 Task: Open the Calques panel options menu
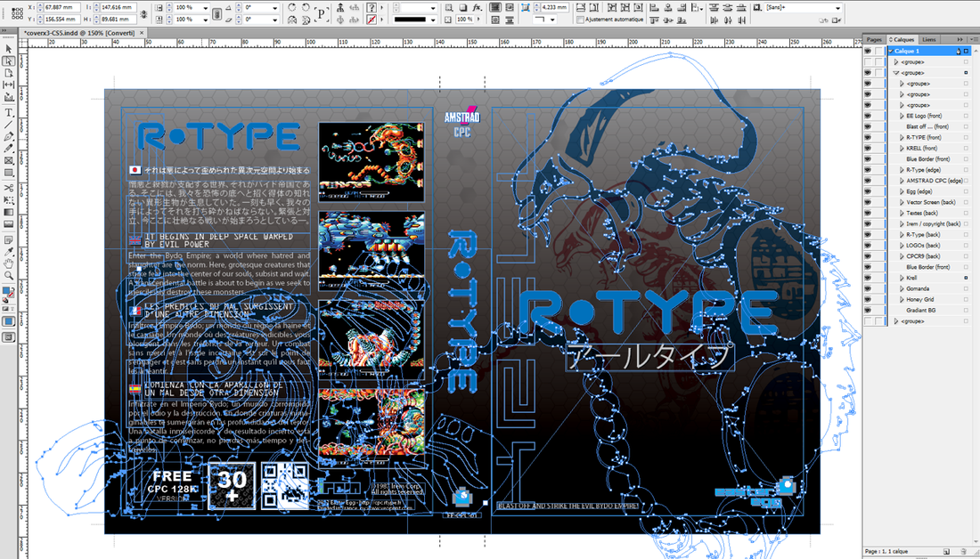tap(973, 39)
